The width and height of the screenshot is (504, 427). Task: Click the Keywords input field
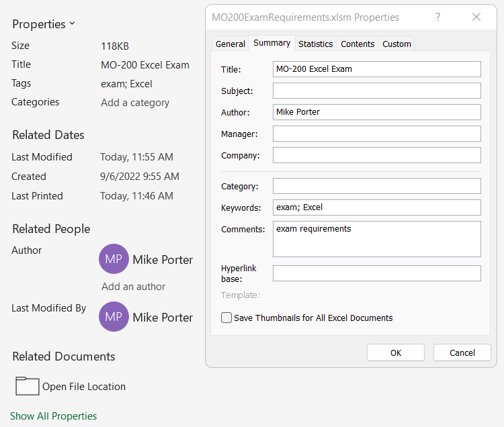377,207
